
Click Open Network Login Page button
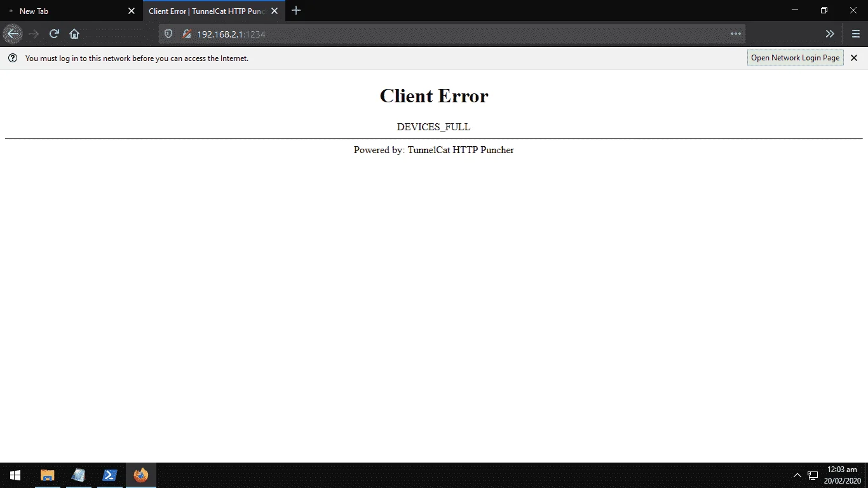point(796,58)
